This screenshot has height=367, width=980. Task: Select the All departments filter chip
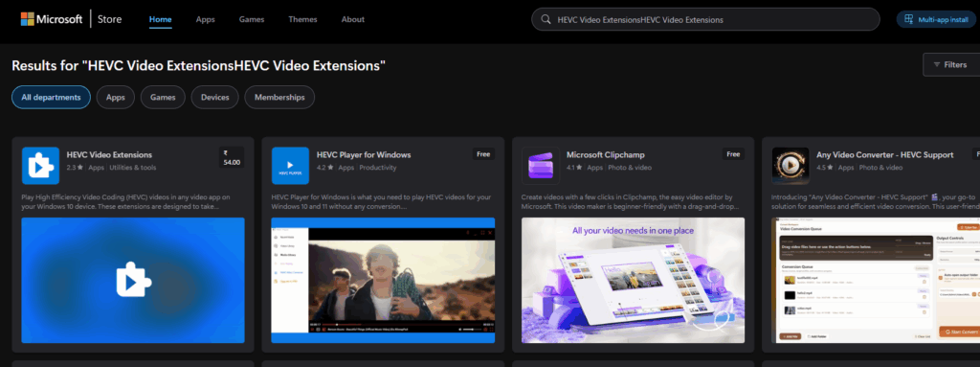pos(52,97)
